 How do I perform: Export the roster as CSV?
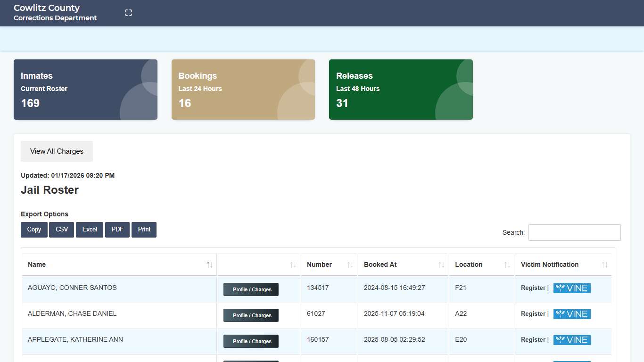click(62, 230)
